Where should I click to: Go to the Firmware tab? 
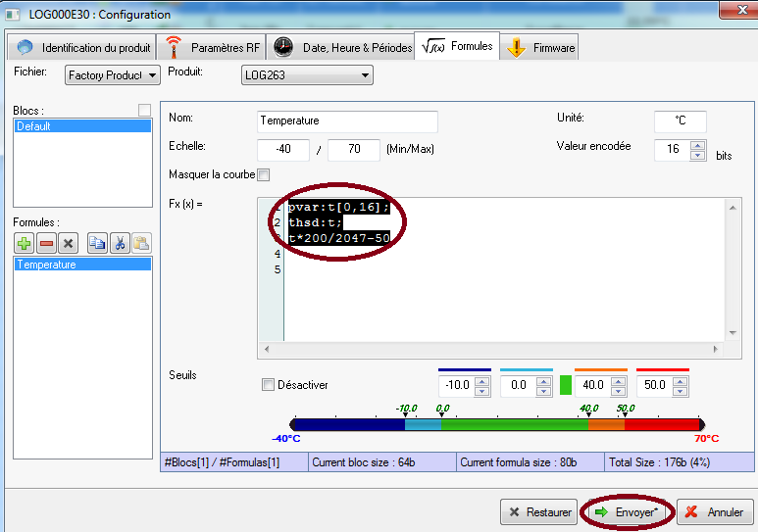[x=539, y=47]
